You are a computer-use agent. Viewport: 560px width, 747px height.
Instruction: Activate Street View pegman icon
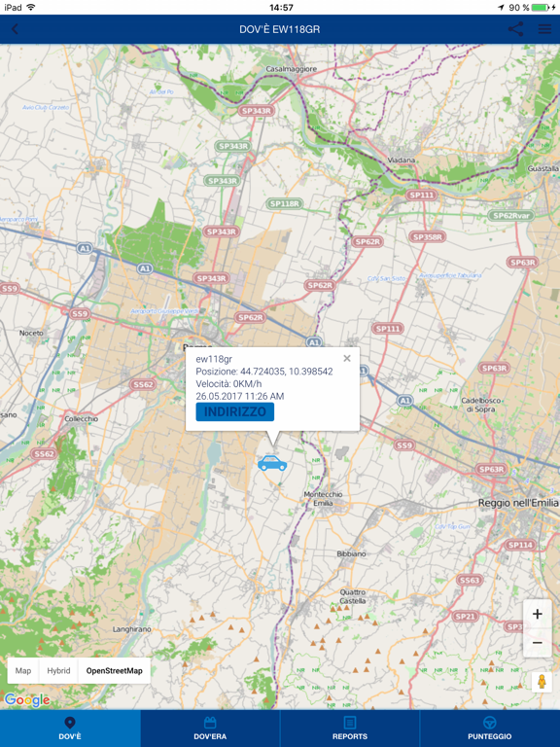pyautogui.click(x=542, y=682)
